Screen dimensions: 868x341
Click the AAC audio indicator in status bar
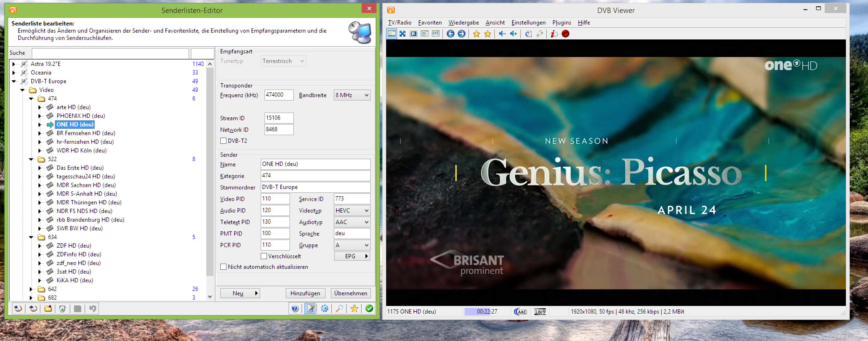[x=521, y=312]
